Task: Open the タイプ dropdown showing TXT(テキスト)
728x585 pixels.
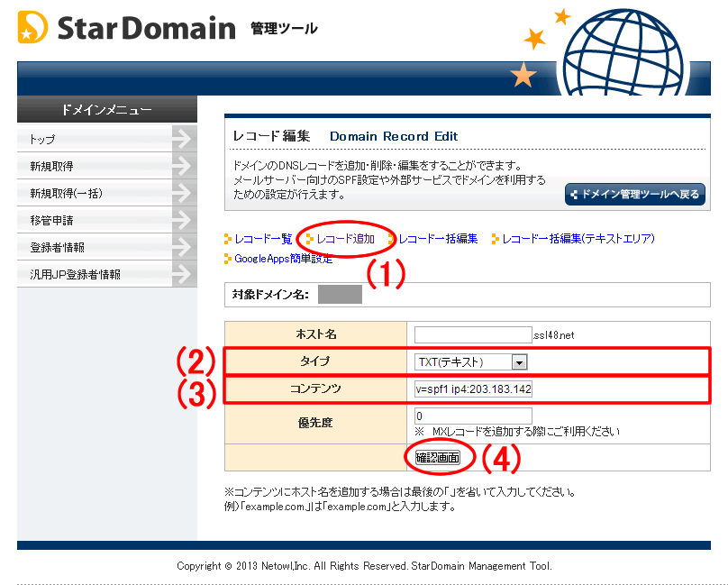Action: [471, 362]
